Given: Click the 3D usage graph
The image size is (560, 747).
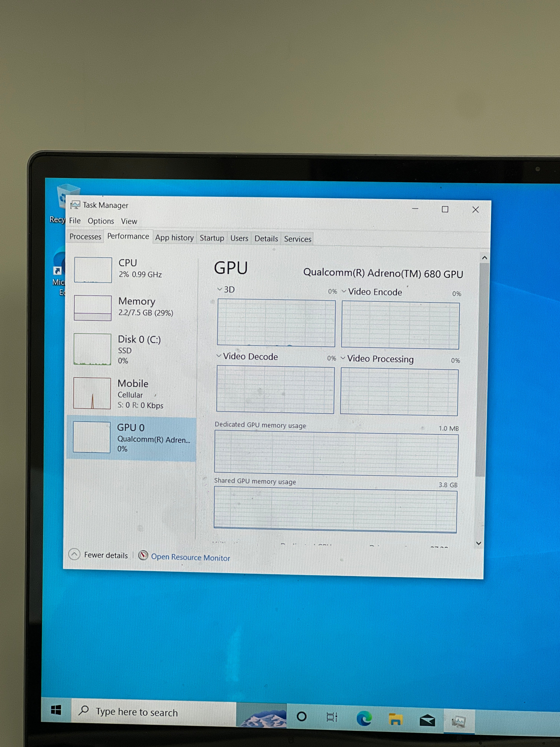Looking at the screenshot, I should coord(276,323).
